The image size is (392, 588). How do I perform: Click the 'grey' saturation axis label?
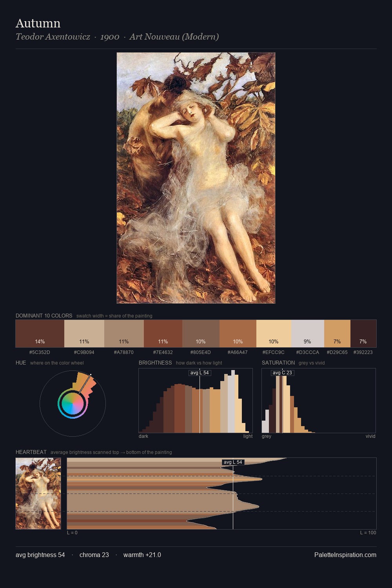click(x=267, y=436)
